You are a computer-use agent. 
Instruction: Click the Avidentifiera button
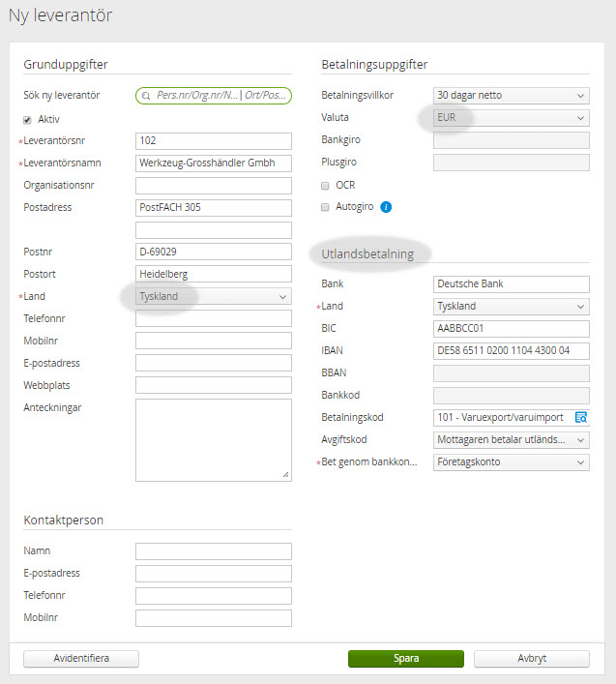click(x=81, y=659)
